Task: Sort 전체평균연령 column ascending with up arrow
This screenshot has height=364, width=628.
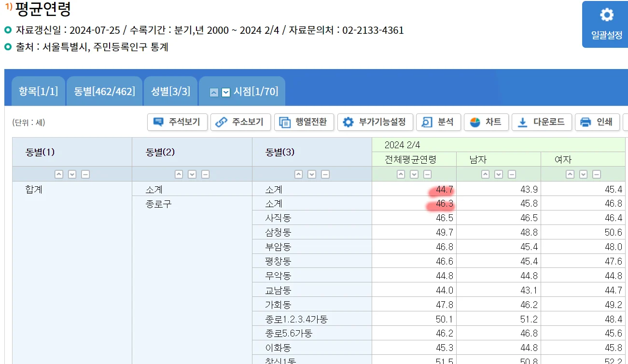Action: [x=401, y=174]
